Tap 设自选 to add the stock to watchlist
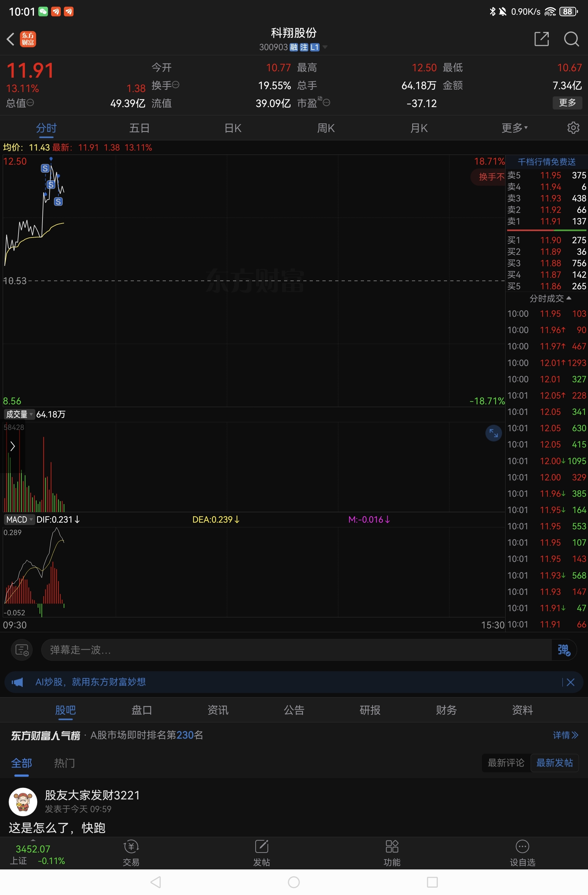This screenshot has height=895, width=588. pos(522,853)
